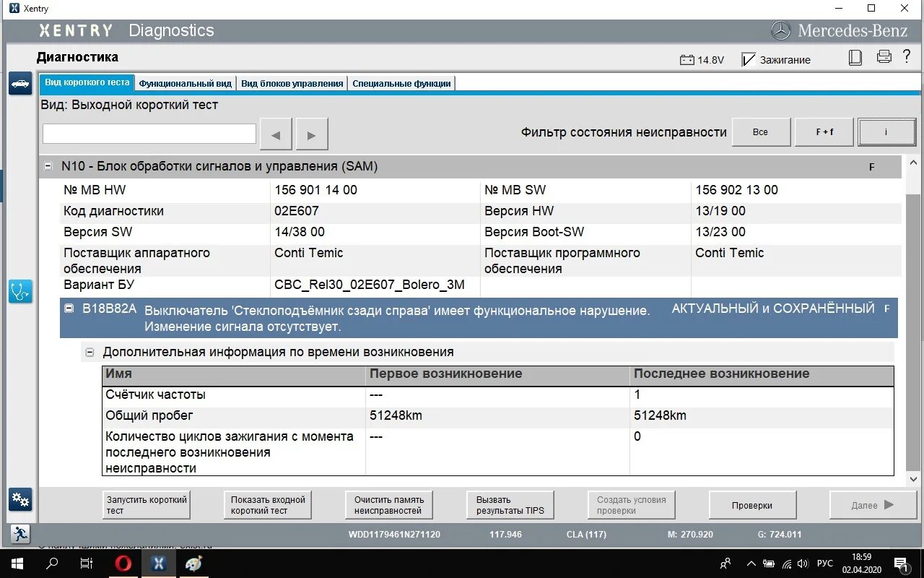Click the running man exit icon
The width and height of the screenshot is (924, 578).
[20, 534]
